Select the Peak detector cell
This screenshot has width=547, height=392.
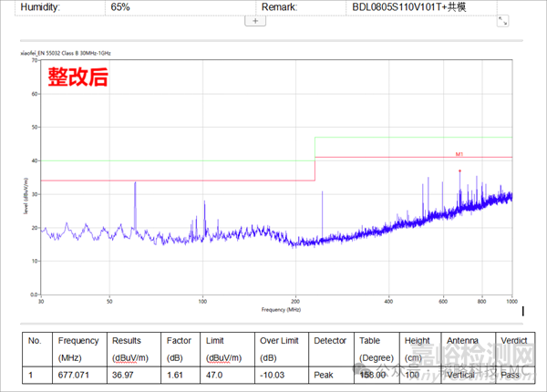point(325,374)
